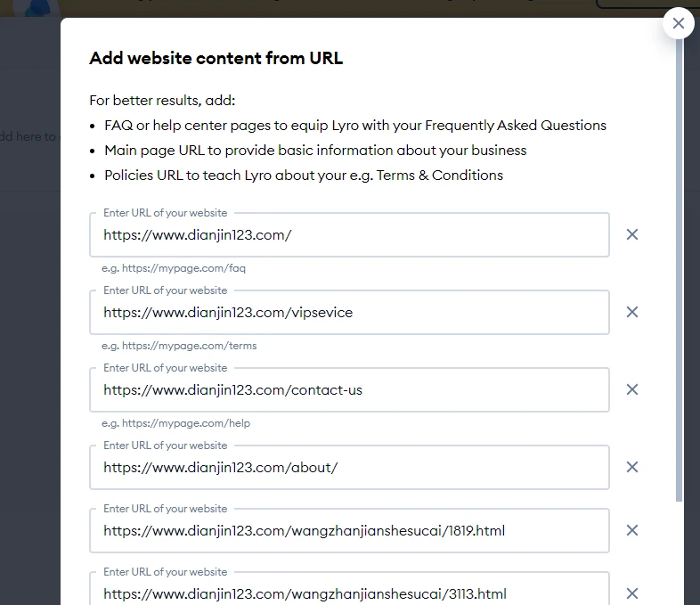The image size is (700, 605).
Task: Remove the 1819.html URL entry
Action: [x=632, y=530]
